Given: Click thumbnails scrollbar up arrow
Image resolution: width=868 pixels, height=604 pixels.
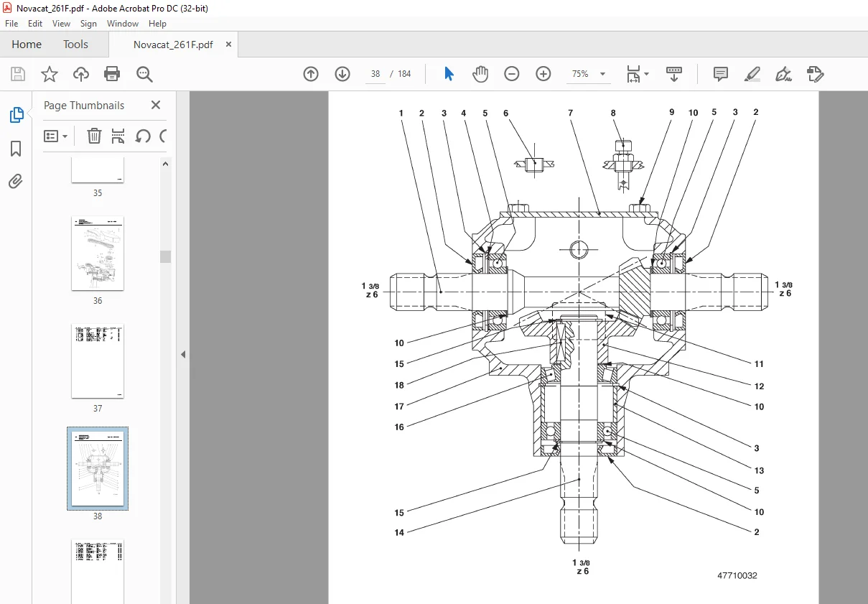Looking at the screenshot, I should pos(165,164).
